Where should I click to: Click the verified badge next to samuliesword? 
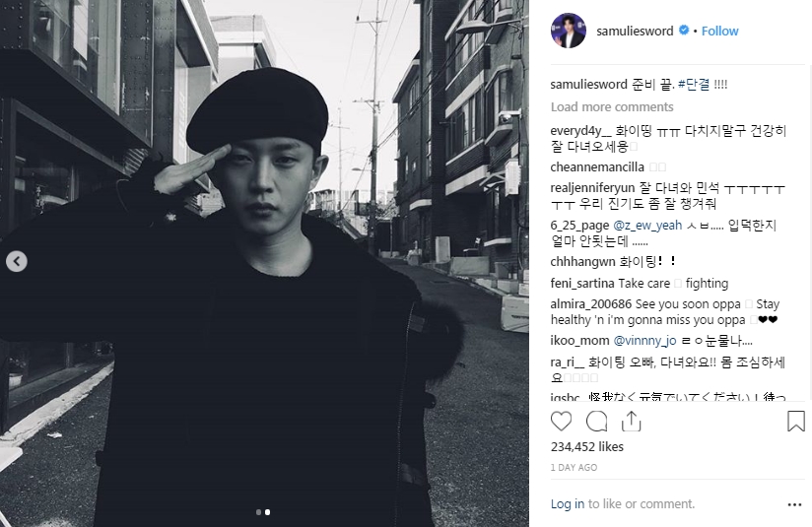[x=684, y=30]
